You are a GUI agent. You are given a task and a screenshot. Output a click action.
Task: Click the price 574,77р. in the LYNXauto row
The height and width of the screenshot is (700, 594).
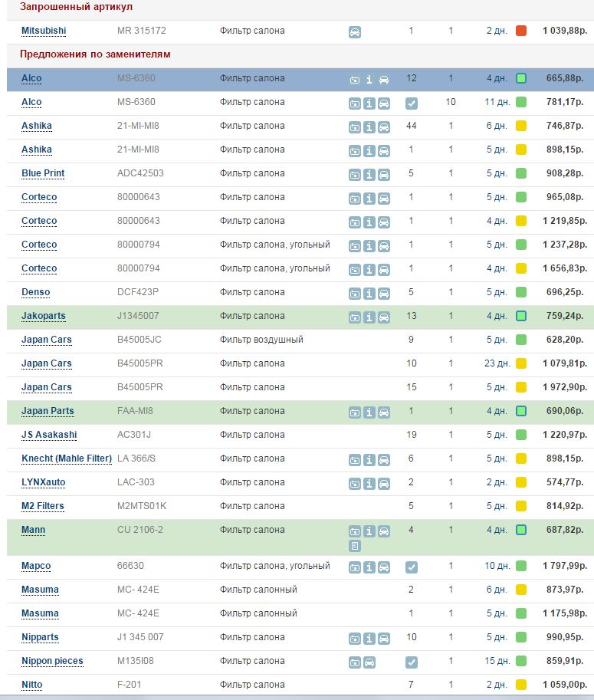pos(563,482)
